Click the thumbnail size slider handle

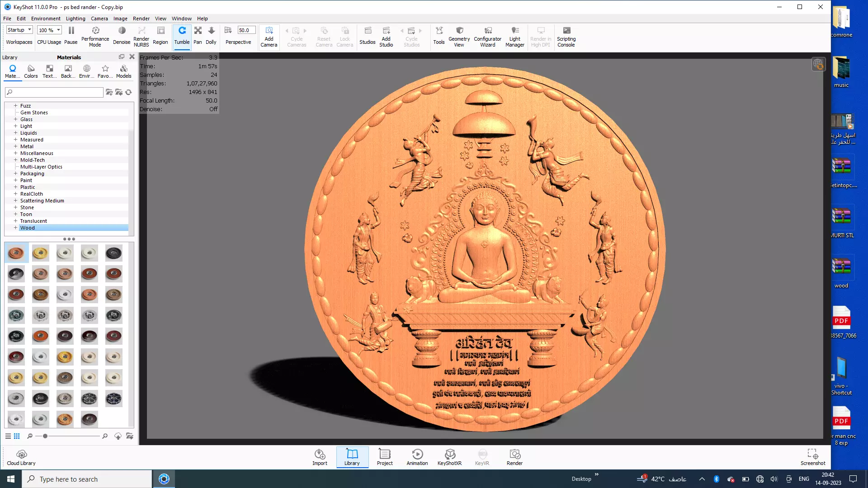click(x=45, y=436)
